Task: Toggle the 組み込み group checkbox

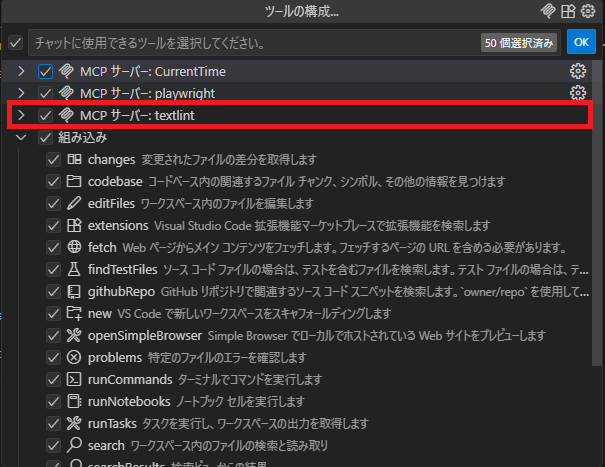Action: (45, 137)
